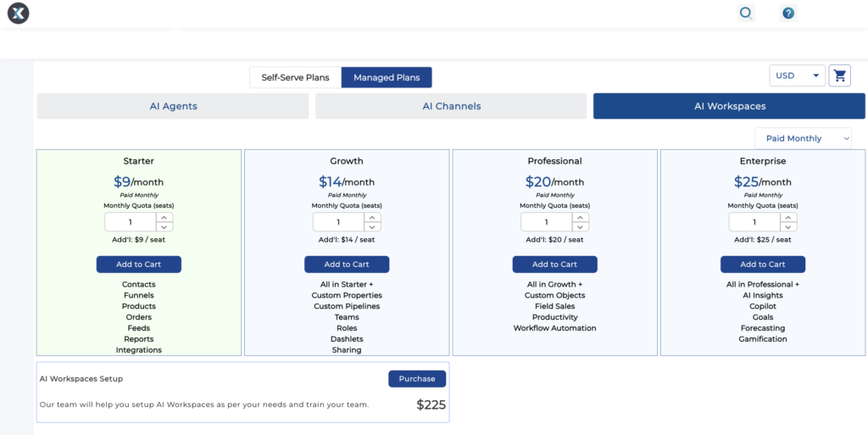Select the AI Workspaces tab

(x=729, y=106)
